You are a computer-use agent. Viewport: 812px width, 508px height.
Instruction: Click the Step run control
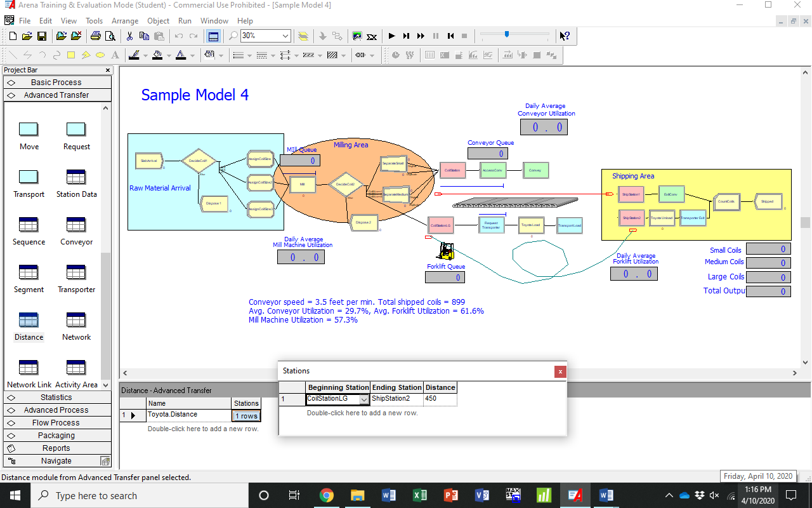pyautogui.click(x=407, y=36)
